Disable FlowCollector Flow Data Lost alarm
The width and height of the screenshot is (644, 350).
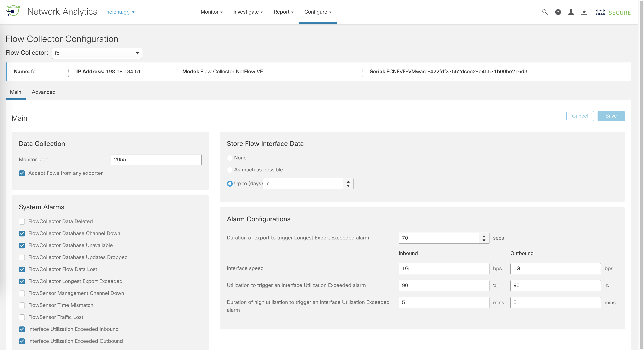22,269
